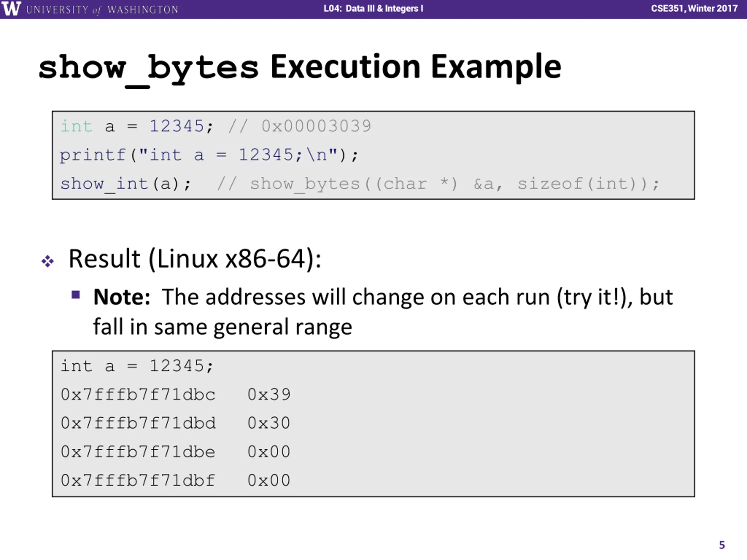Click the last address 0x7fffb7f71dbf

[x=138, y=481]
